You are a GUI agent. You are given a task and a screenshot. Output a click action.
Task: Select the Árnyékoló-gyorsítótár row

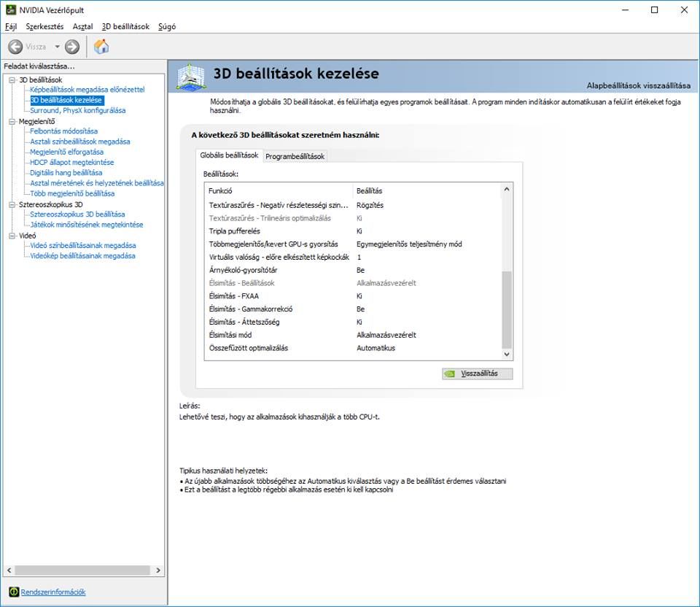pos(353,270)
